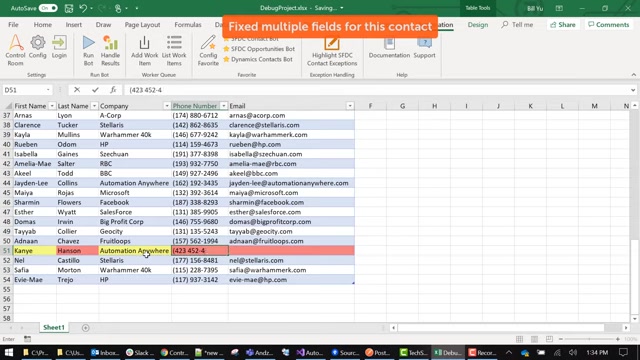Open the Insert Function fx button

[x=113, y=90]
